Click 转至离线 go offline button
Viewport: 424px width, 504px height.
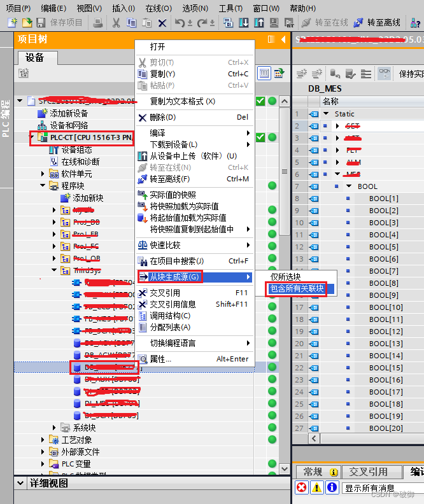tap(377, 22)
